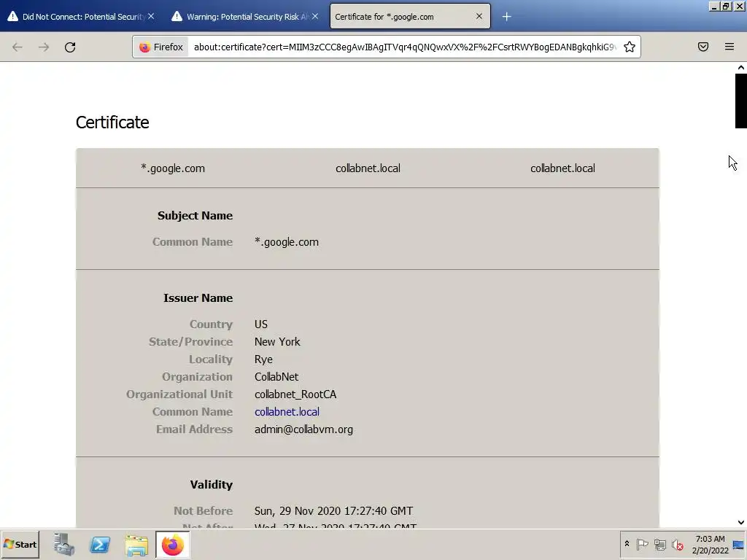This screenshot has width=747, height=560.
Task: Click the Firefox taskbar icon
Action: pos(172,544)
